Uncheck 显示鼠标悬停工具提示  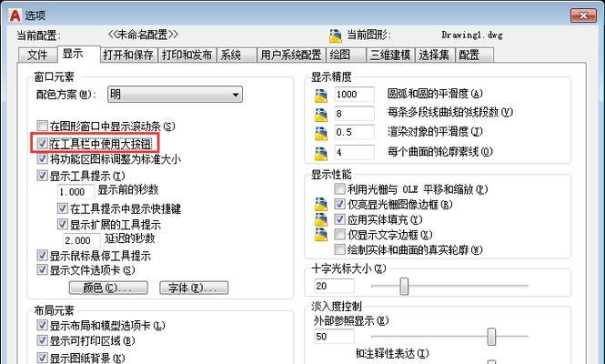pyautogui.click(x=42, y=255)
